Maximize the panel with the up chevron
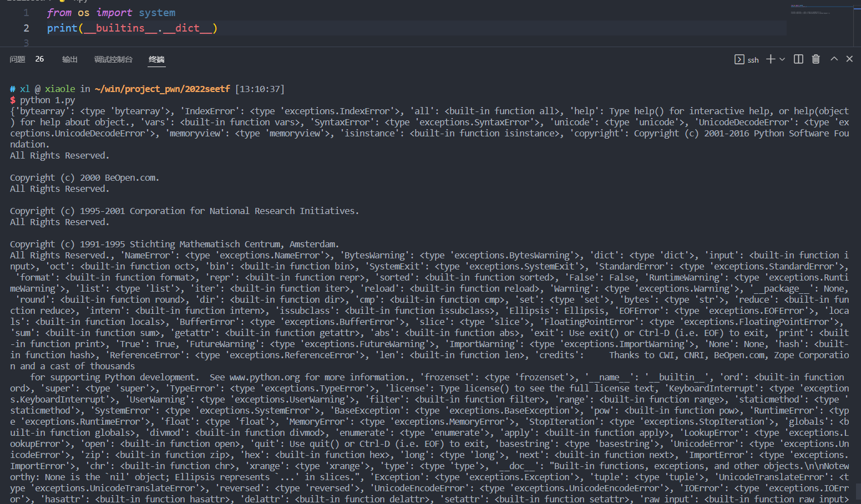The width and height of the screenshot is (861, 504). [834, 59]
